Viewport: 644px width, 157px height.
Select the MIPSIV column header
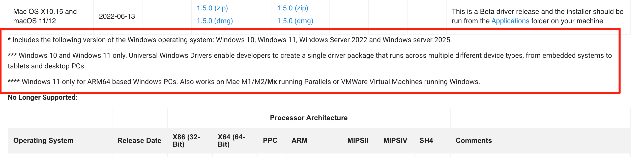395,141
